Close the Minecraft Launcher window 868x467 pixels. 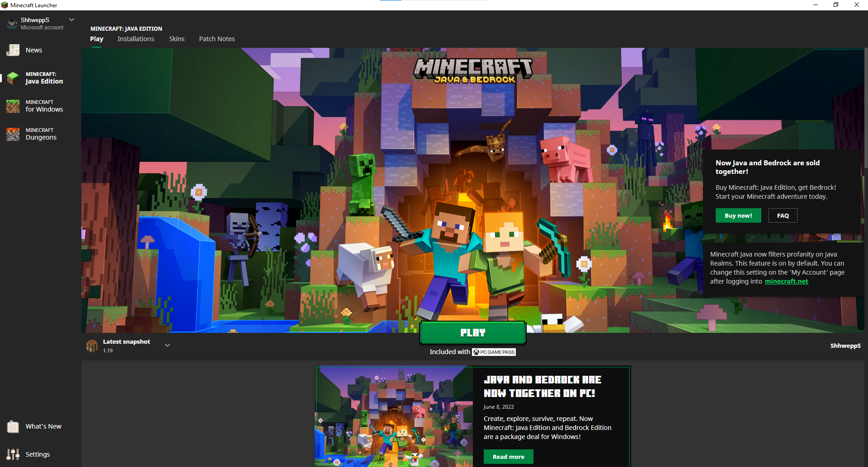tap(857, 5)
